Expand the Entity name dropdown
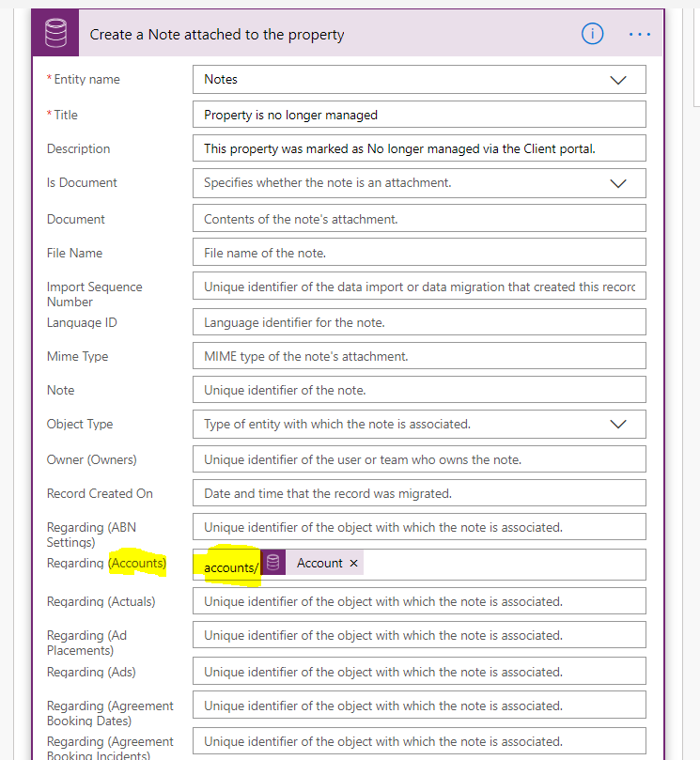Screen dimensions: 700x760 (x=617, y=80)
